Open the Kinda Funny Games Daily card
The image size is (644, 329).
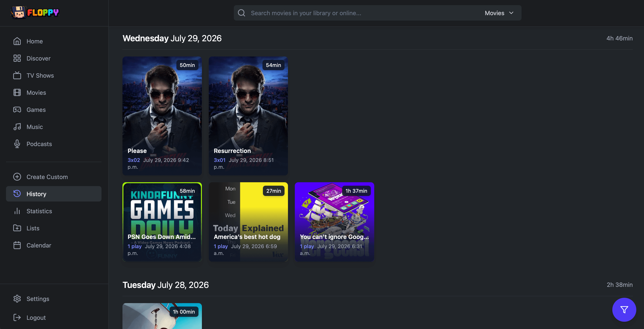162,222
